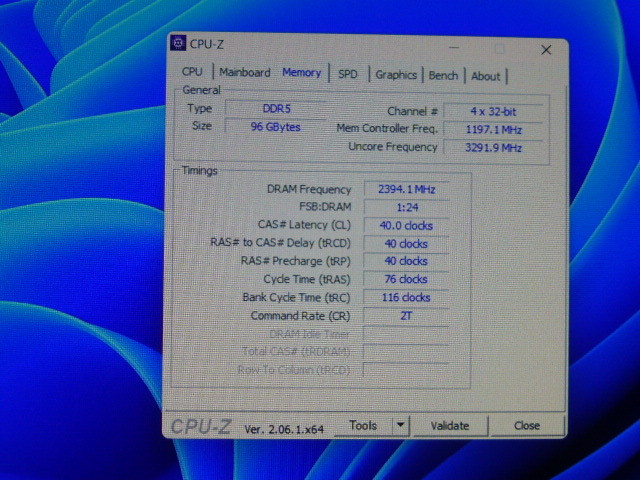Click the 3291.9 MHz uncore frequency
Image resolution: width=640 pixels, height=480 pixels.
[x=493, y=148]
